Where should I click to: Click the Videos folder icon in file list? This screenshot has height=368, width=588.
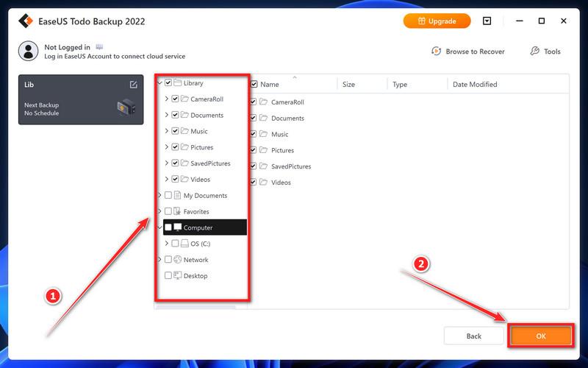click(263, 182)
